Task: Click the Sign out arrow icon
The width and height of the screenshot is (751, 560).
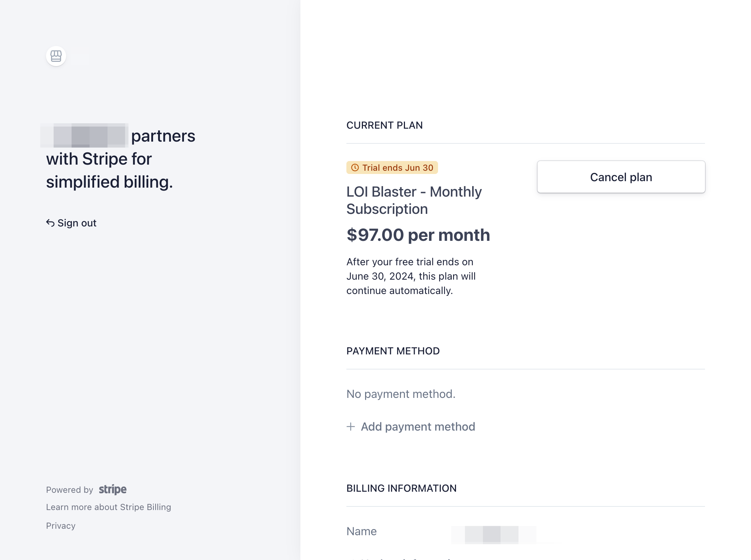Action: click(50, 223)
